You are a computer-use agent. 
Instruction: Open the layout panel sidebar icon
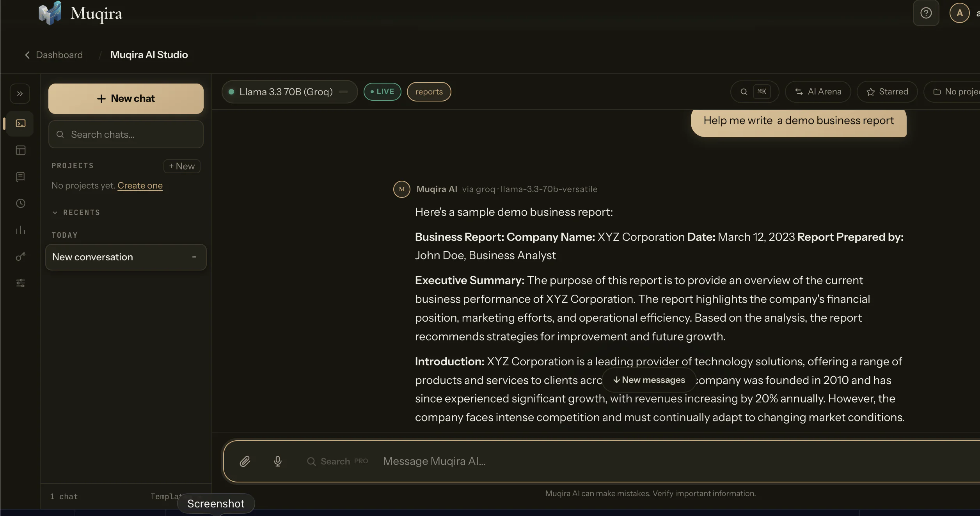20,150
